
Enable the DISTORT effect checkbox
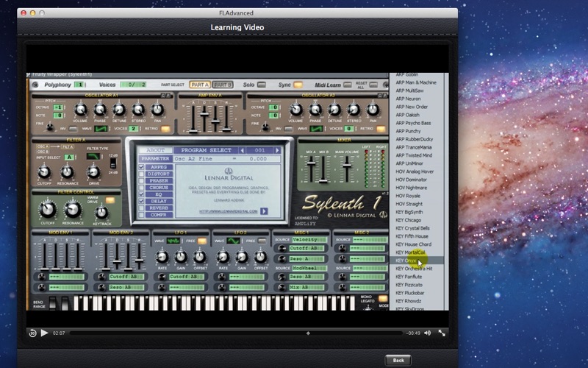tap(141, 174)
